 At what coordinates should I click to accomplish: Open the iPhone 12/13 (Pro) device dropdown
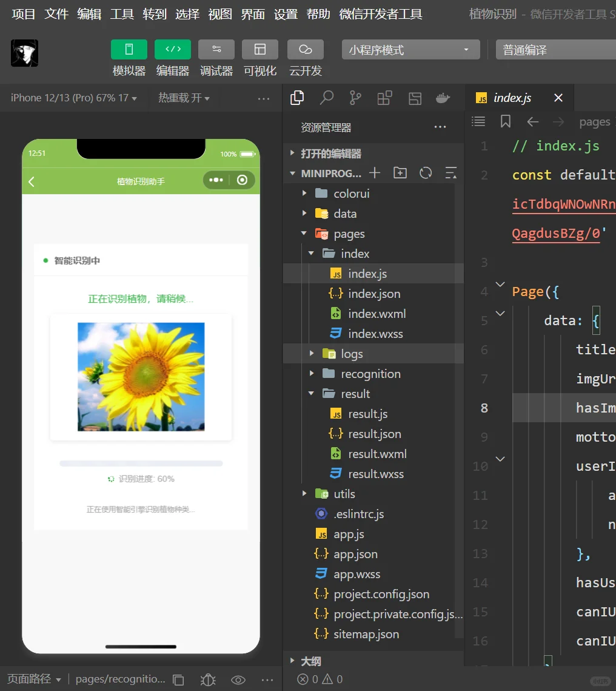pos(73,98)
